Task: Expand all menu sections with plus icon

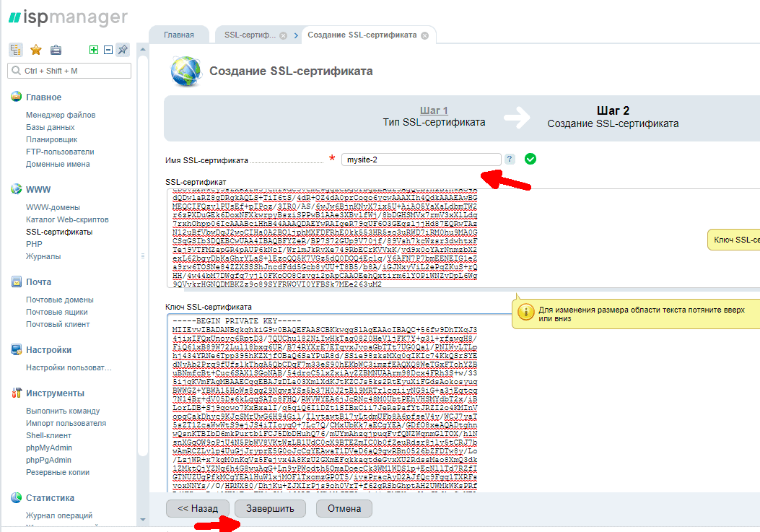Action: [94, 50]
